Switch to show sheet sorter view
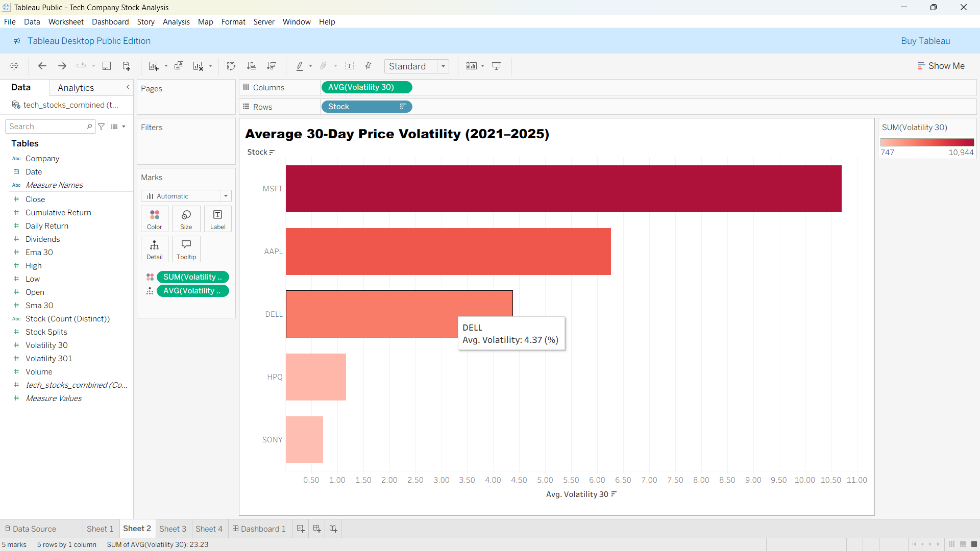 click(x=952, y=544)
